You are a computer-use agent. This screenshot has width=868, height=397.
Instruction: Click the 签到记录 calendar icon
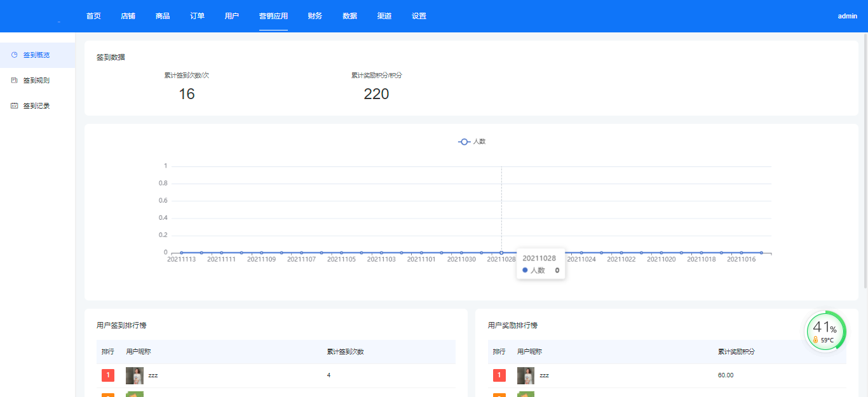(14, 106)
